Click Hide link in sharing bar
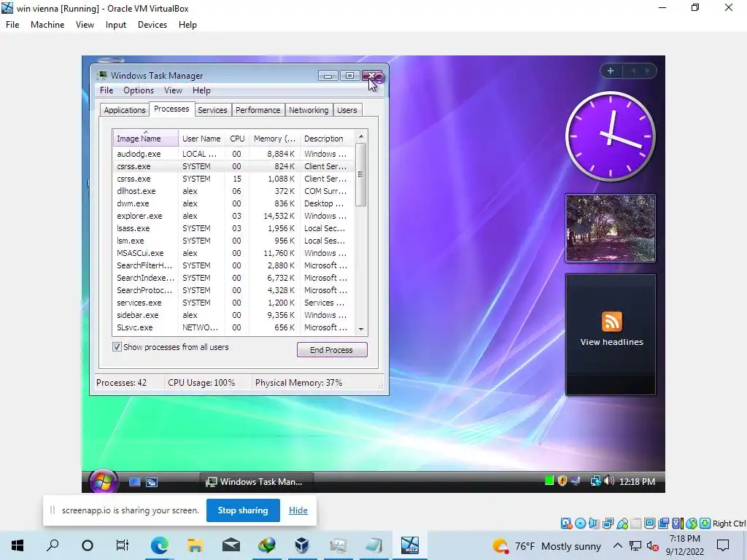The image size is (747, 560). pos(298,510)
